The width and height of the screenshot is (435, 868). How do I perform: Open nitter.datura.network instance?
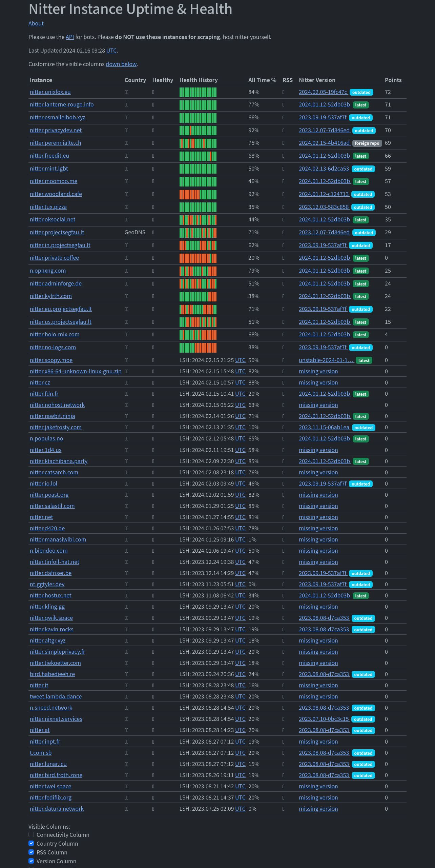(57, 809)
